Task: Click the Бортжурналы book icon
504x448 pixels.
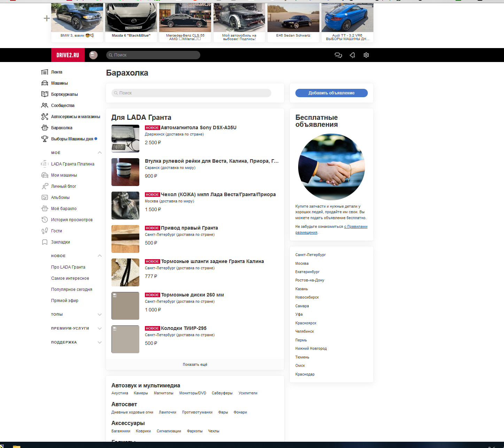Action: [45, 94]
